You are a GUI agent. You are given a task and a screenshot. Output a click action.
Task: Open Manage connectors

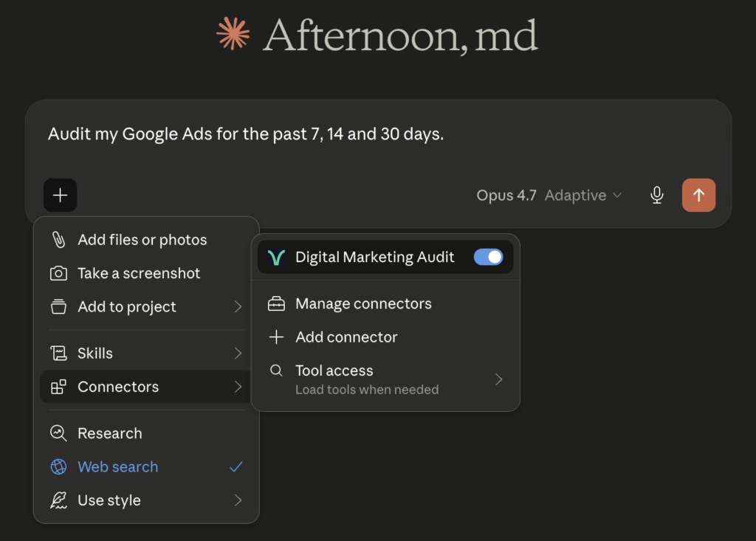tap(385, 304)
